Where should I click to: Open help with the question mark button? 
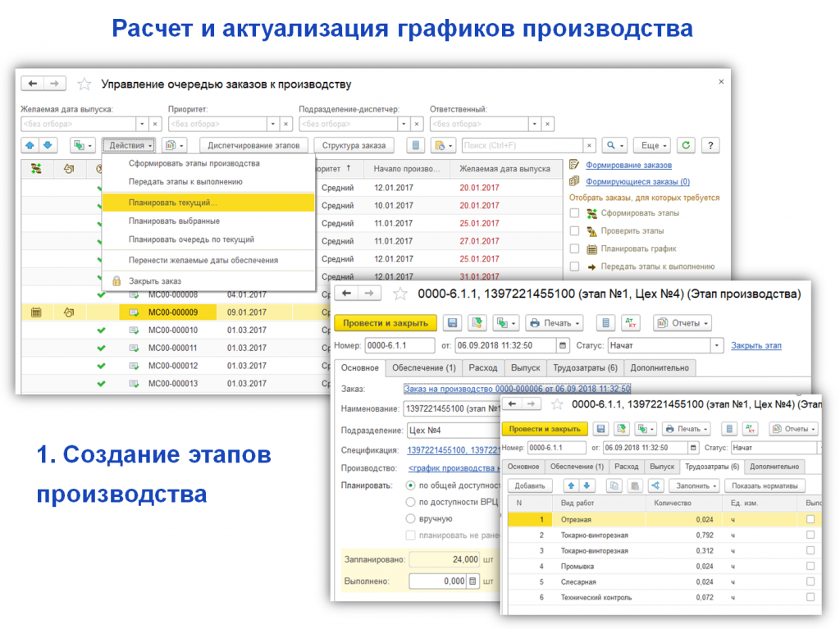710,145
